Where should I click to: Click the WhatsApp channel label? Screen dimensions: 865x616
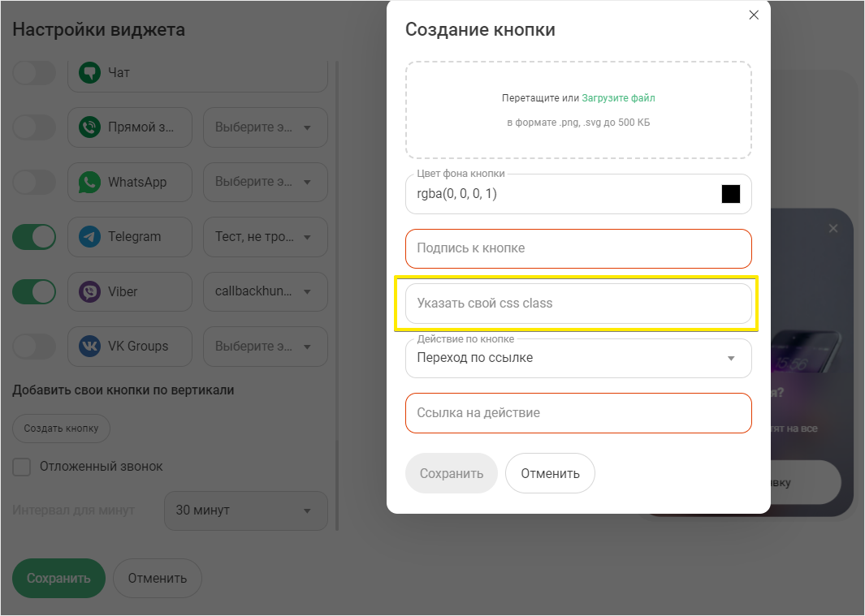[137, 182]
